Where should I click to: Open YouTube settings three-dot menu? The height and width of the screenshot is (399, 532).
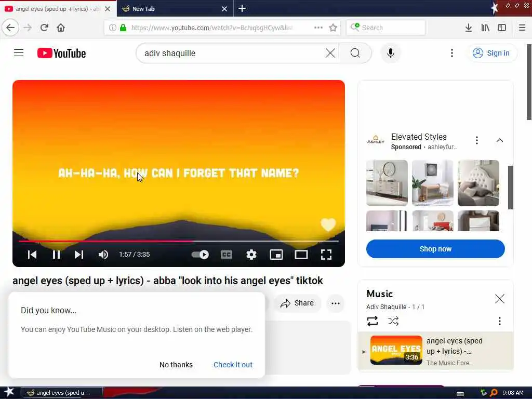coord(451,53)
